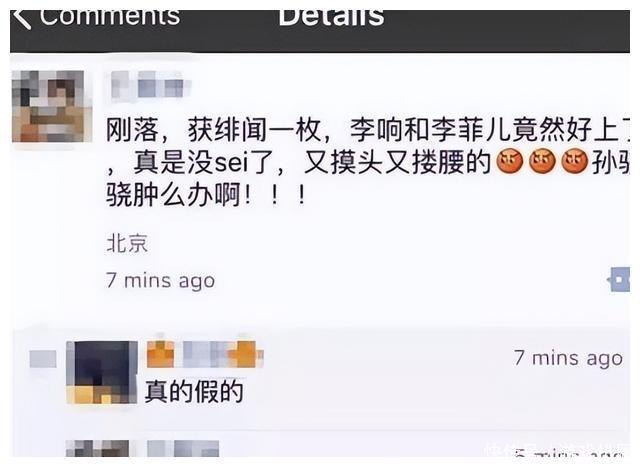This screenshot has width=640, height=467.
Task: Tap the first angry emoji in post
Action: [x=509, y=162]
